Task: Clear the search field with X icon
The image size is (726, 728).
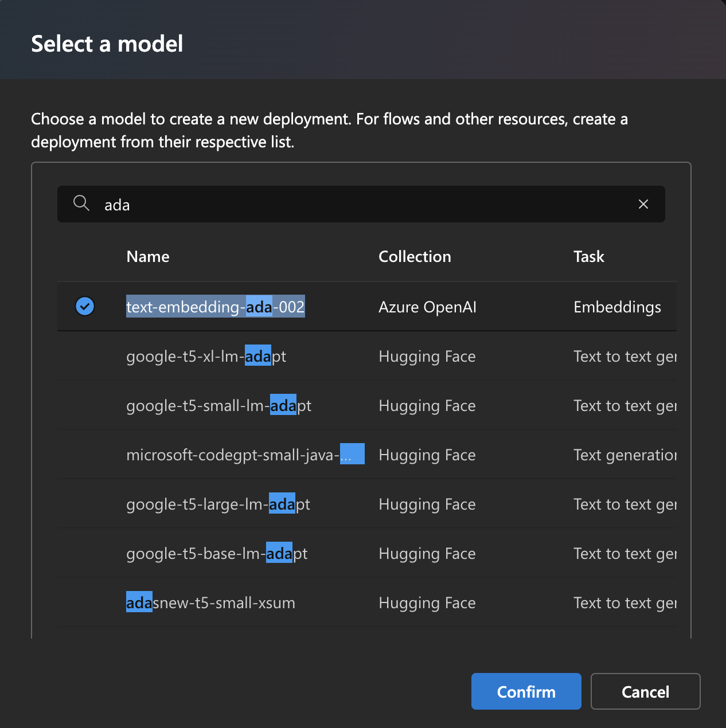Action: tap(643, 204)
